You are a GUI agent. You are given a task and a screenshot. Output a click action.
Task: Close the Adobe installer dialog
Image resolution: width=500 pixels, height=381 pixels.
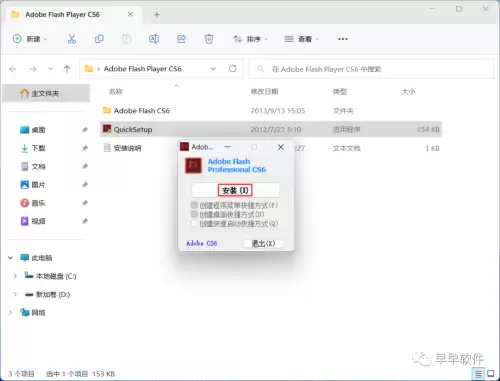[281, 147]
